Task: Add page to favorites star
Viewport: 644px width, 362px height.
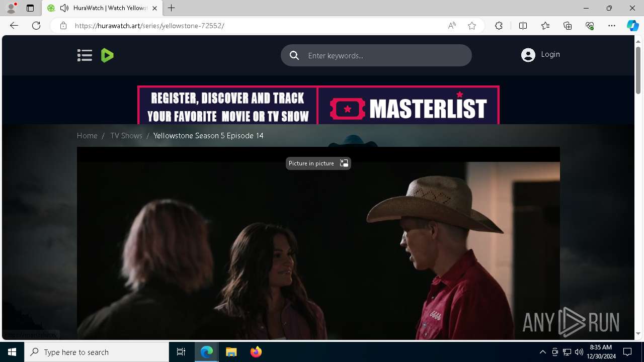Action: click(x=472, y=26)
